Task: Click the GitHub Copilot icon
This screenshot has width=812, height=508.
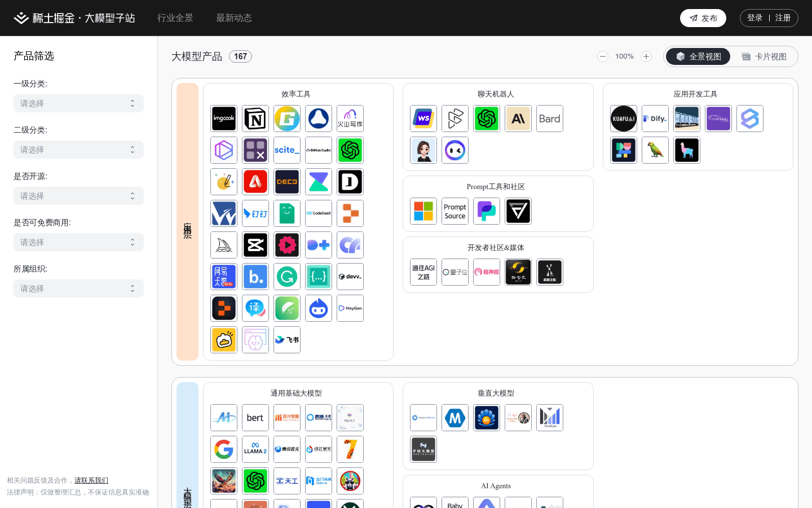Action: [x=319, y=150]
